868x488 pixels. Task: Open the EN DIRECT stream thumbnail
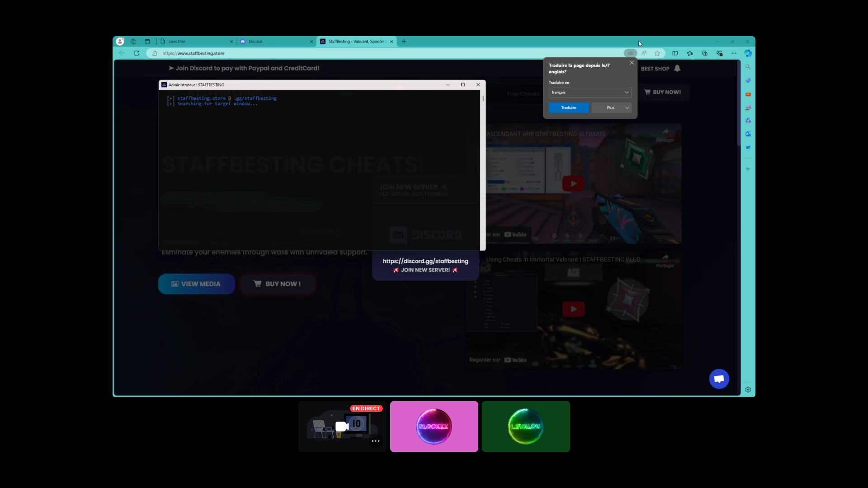coord(342,427)
